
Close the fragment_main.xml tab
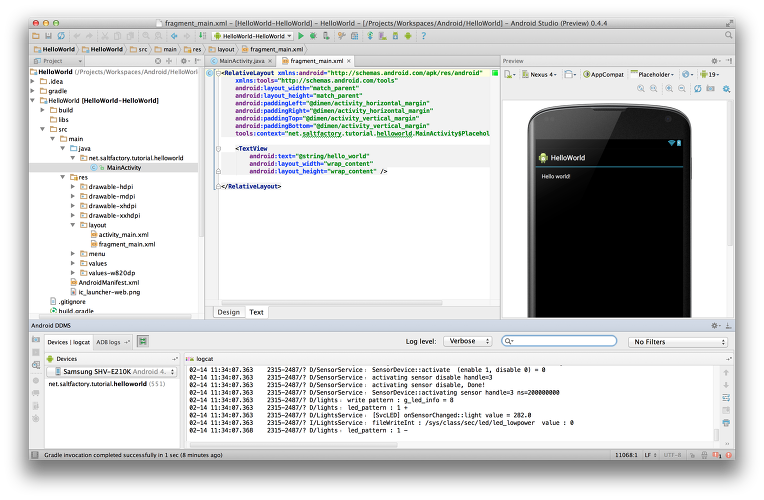tap(349, 61)
